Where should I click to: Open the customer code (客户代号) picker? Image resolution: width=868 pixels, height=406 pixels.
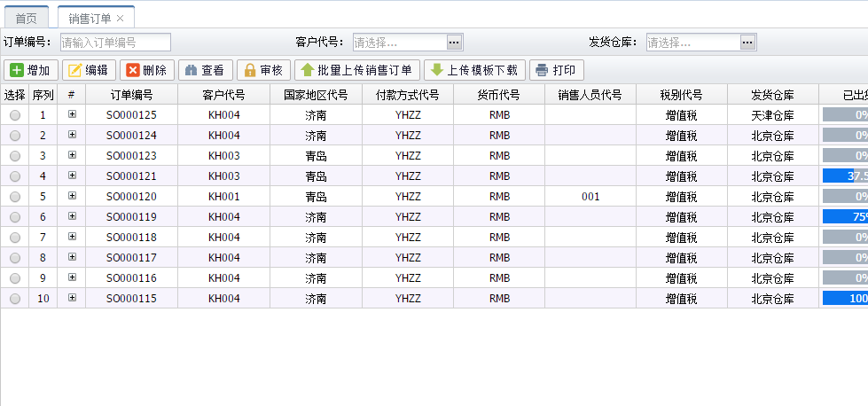[x=454, y=42]
